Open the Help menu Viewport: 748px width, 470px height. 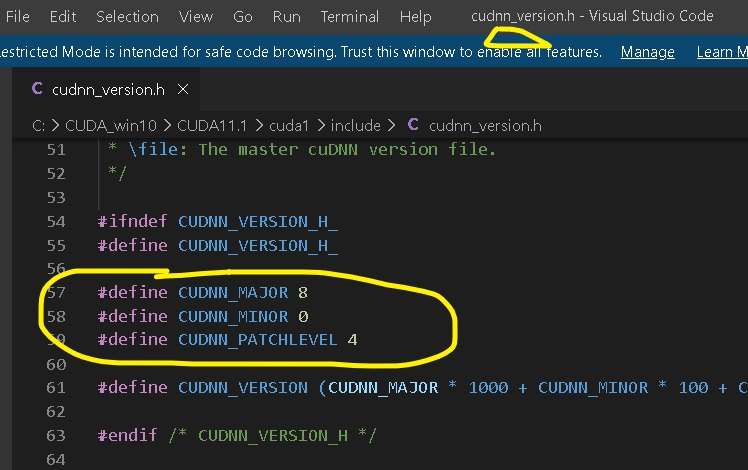pos(416,17)
